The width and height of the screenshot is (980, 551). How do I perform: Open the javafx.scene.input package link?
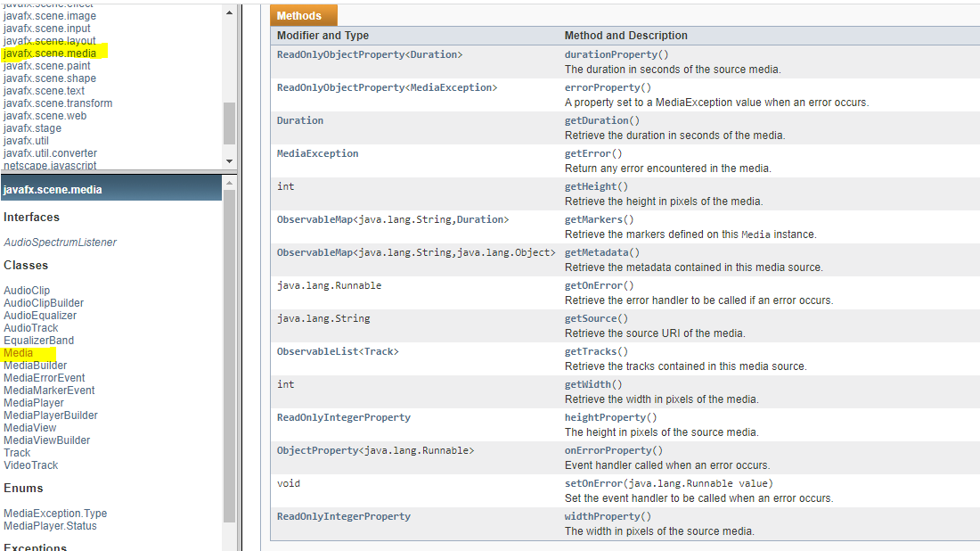point(47,29)
